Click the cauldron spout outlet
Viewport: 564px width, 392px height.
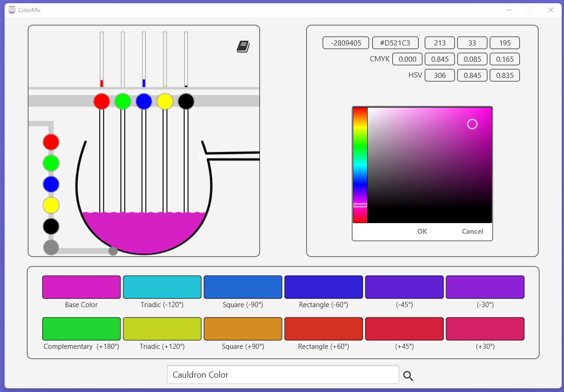click(x=230, y=156)
